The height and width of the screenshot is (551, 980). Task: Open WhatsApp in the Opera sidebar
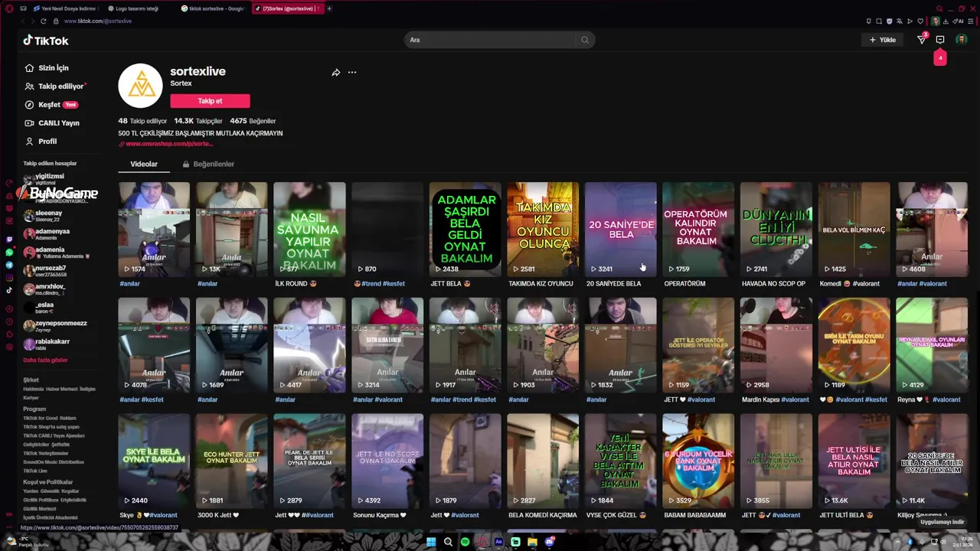click(x=9, y=252)
